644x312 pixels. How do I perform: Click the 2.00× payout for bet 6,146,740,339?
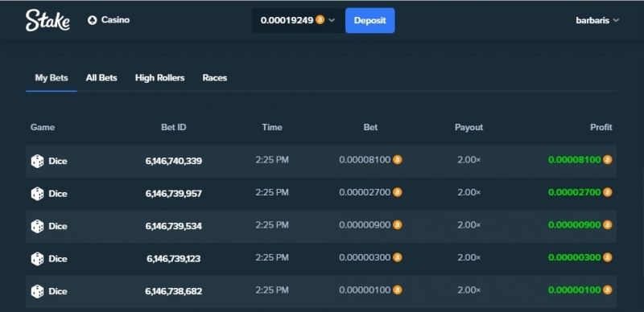(469, 160)
